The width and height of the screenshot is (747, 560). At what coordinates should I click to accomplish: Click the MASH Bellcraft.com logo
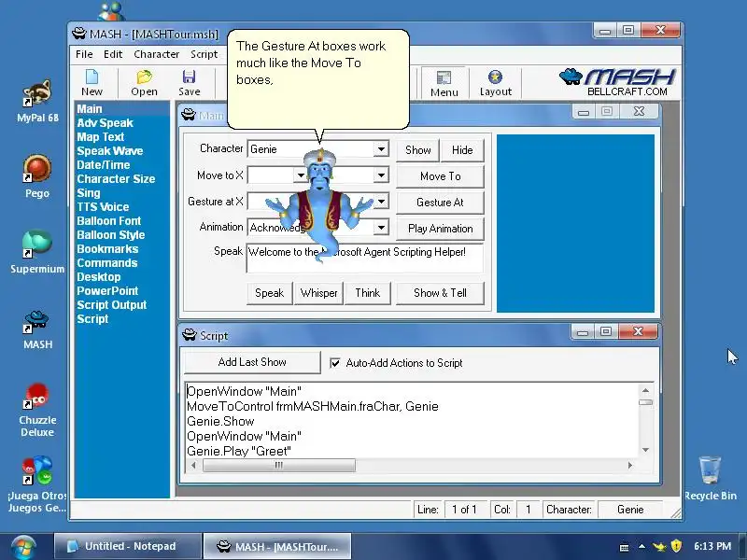click(617, 82)
